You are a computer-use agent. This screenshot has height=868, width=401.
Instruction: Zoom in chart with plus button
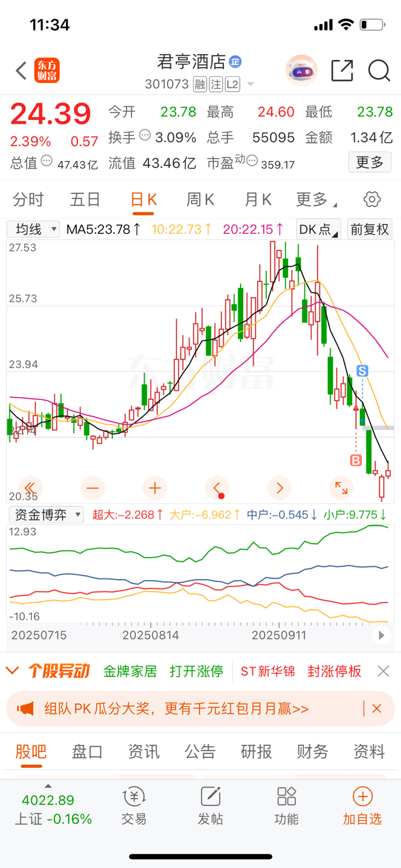(x=155, y=488)
